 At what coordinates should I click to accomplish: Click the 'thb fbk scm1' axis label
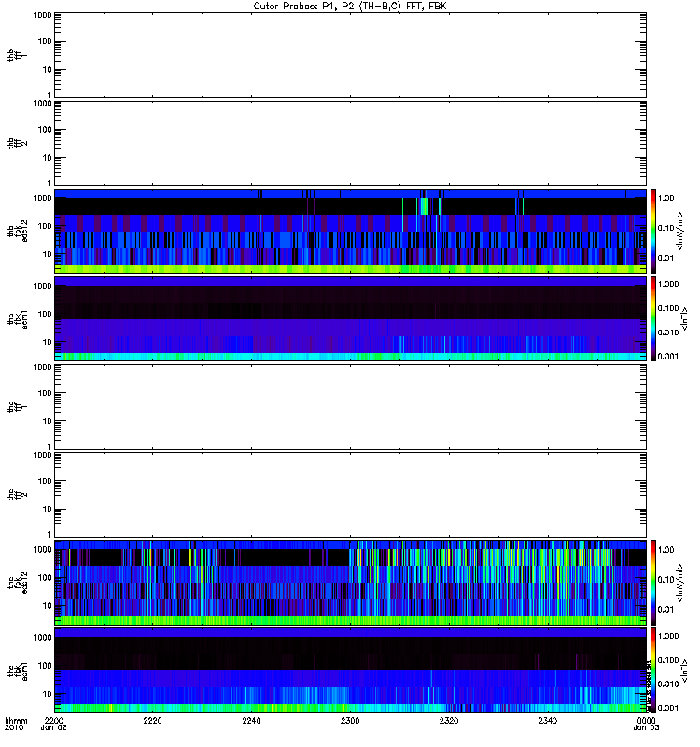[18, 318]
